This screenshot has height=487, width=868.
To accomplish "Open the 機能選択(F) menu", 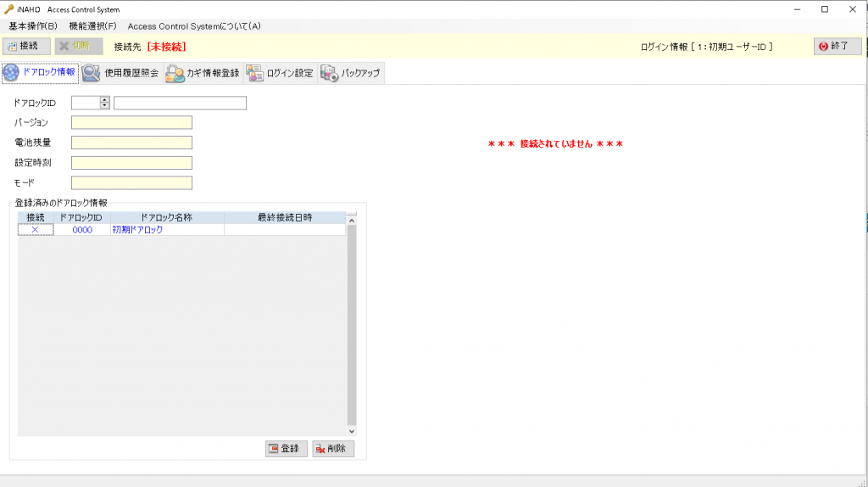I will coord(92,26).
